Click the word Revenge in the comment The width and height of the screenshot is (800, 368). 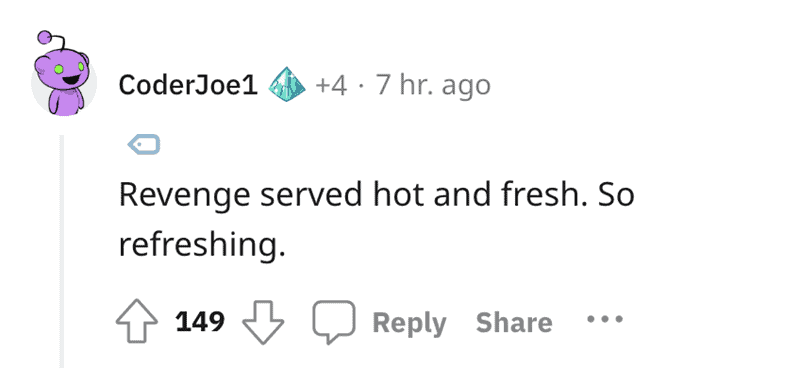[x=185, y=197]
